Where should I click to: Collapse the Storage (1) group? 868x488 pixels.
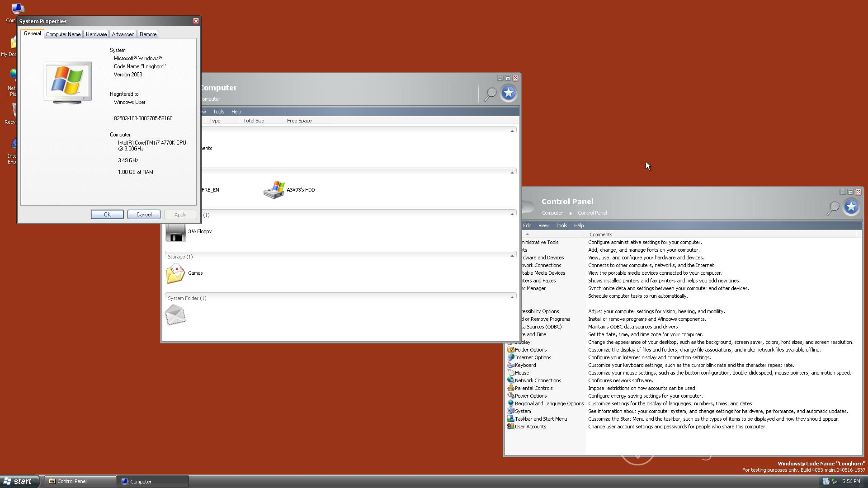[x=512, y=256]
